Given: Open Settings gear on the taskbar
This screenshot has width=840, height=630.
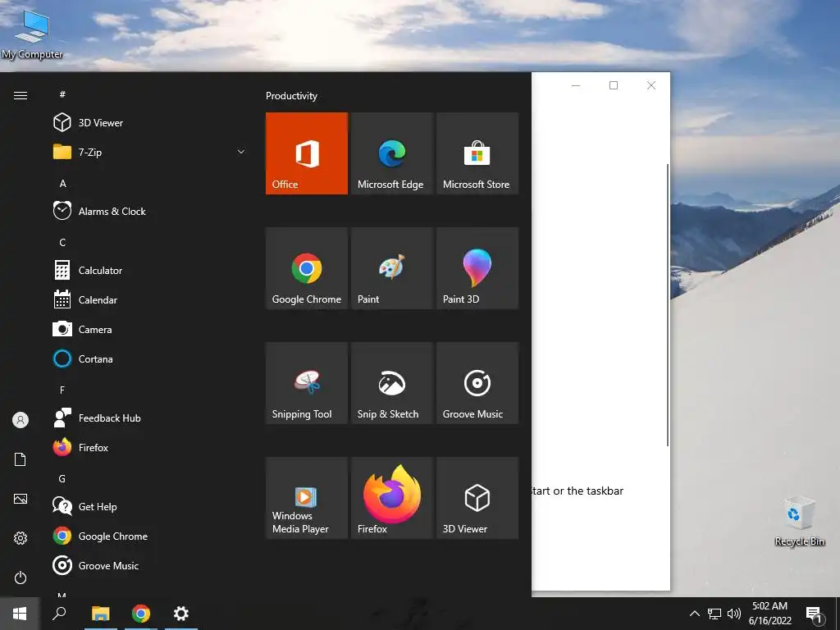Looking at the screenshot, I should 181,614.
